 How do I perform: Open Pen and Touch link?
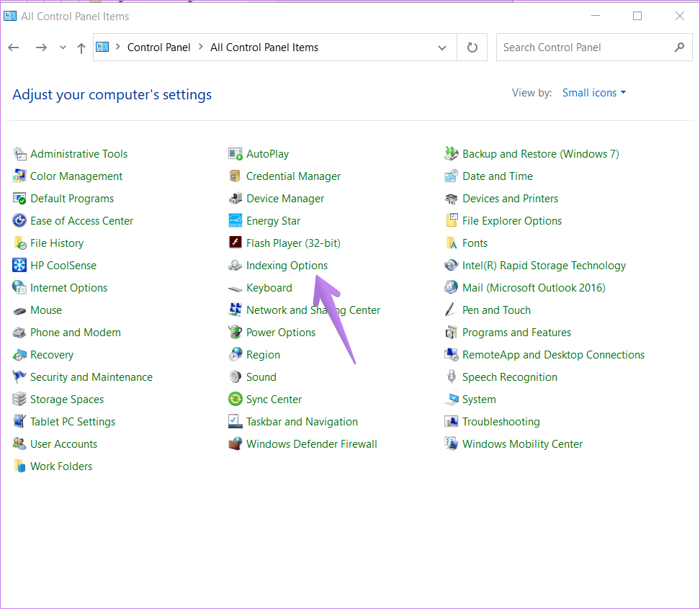point(496,310)
